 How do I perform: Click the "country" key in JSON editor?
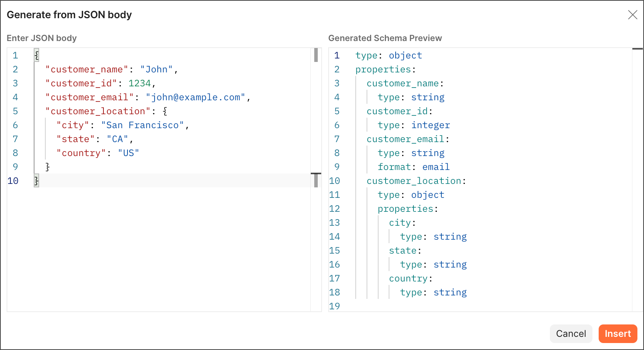pyautogui.click(x=81, y=153)
